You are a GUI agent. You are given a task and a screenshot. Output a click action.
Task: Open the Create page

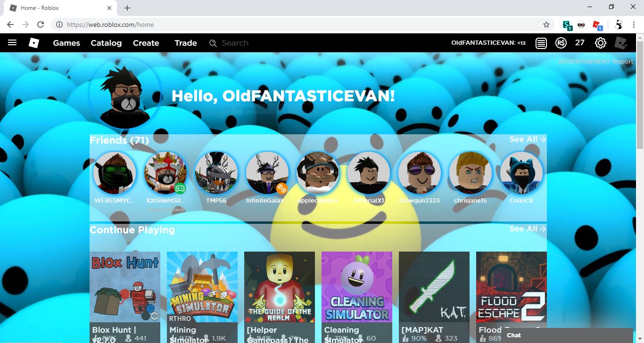[x=146, y=43]
